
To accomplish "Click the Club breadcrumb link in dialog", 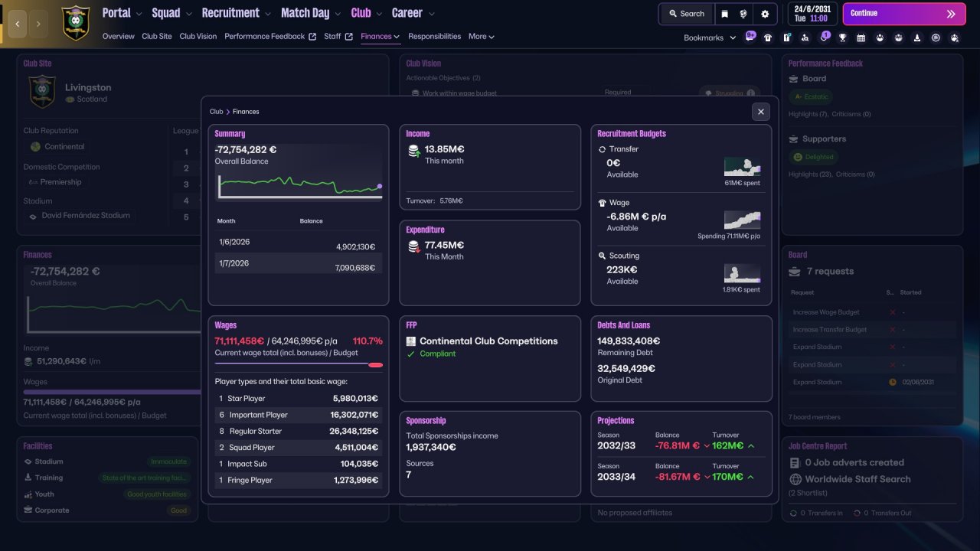I will (x=216, y=112).
